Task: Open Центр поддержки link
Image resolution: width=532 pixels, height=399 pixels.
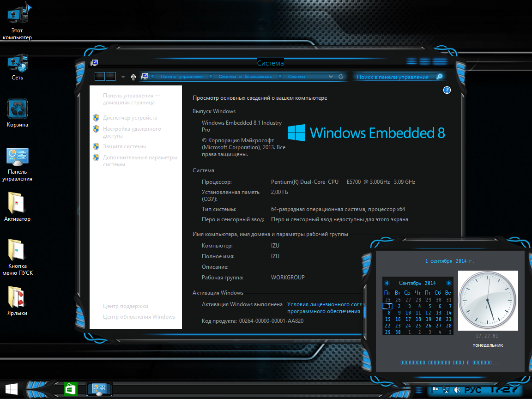Action: pyautogui.click(x=126, y=306)
